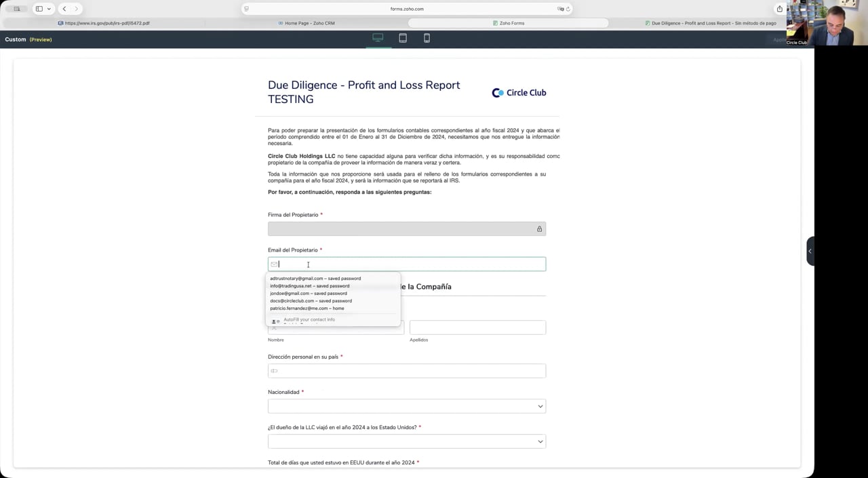
Task: Focus the Email del Propietario field
Action: [407, 264]
